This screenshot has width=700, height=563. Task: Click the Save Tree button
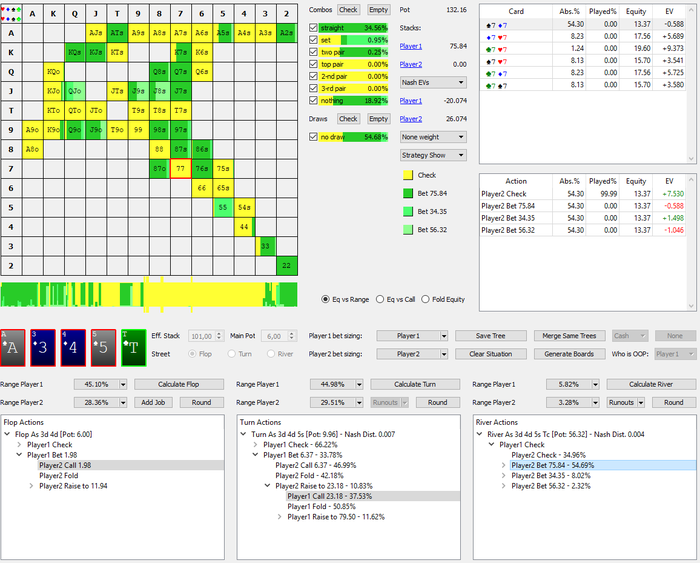(x=491, y=336)
